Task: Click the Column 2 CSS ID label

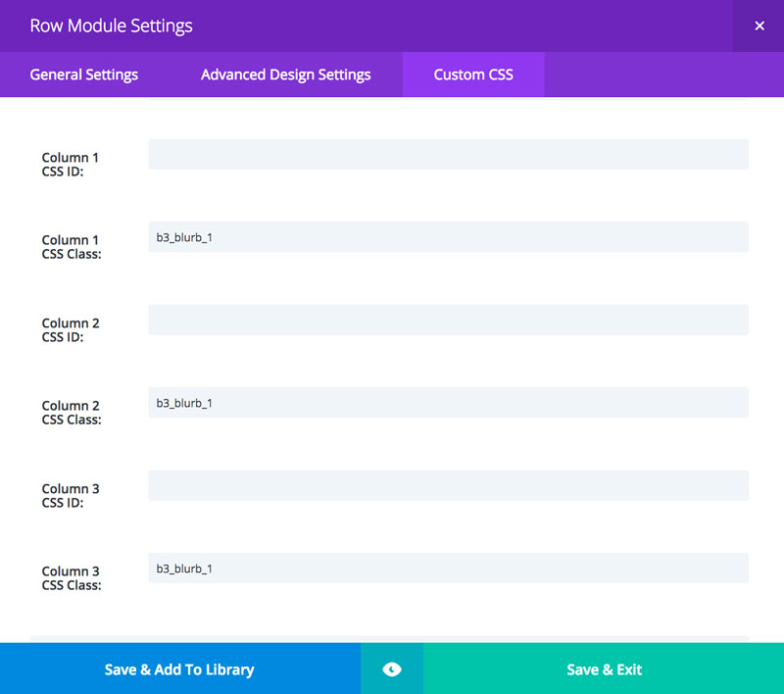Action: click(70, 329)
